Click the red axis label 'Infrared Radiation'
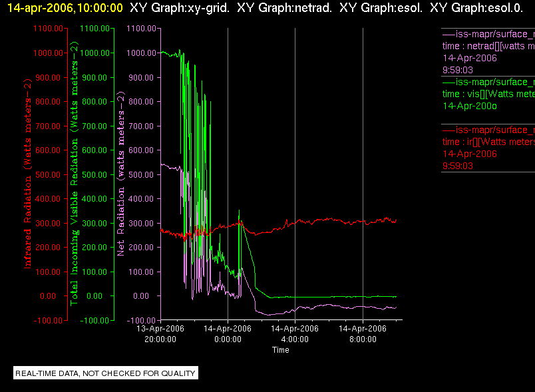The width and height of the screenshot is (535, 392). click(27, 174)
